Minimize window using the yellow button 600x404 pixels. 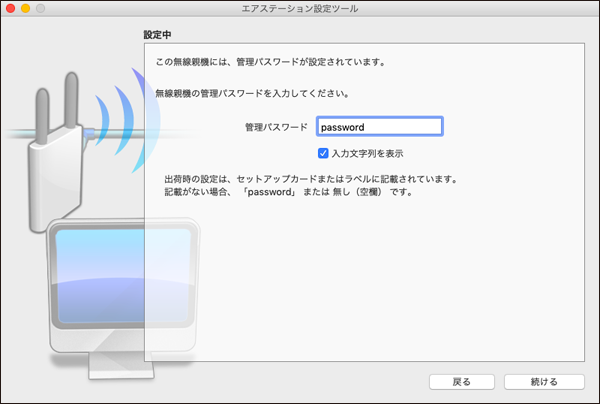(x=26, y=9)
